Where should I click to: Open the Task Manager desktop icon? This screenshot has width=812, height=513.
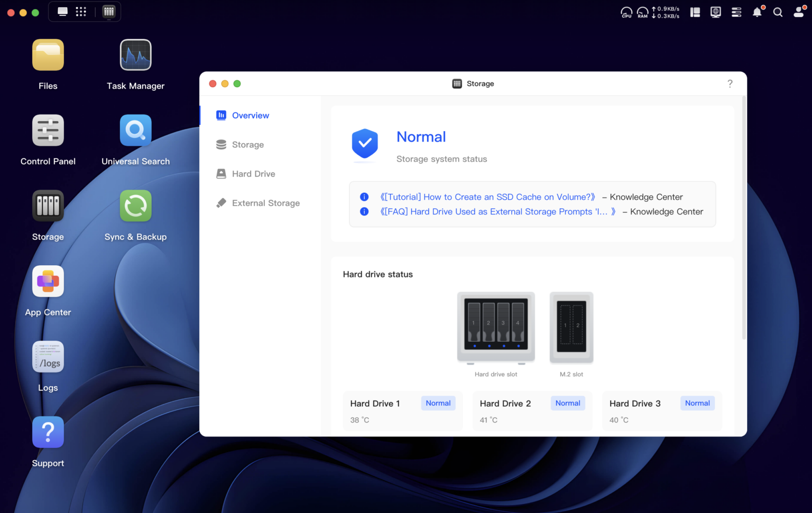point(135,55)
